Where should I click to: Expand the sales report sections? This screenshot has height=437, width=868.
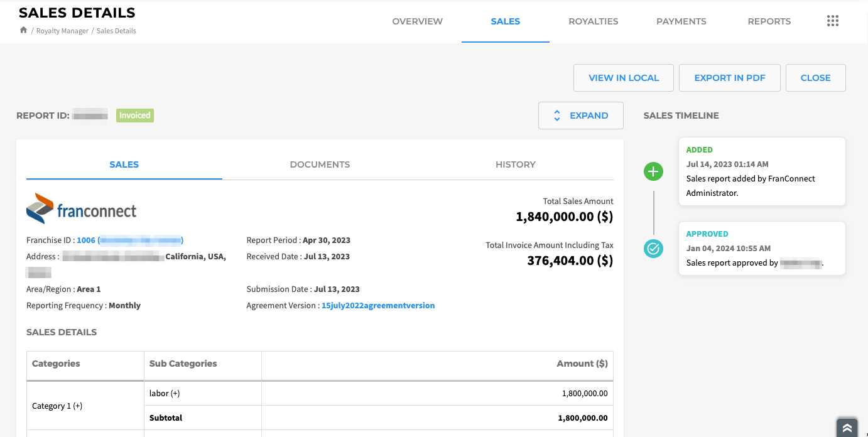581,116
